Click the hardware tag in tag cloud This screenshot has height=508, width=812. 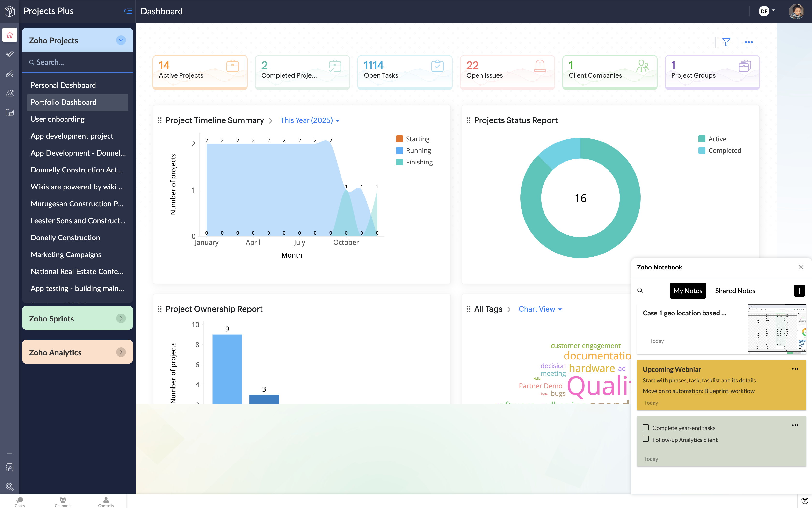point(592,368)
